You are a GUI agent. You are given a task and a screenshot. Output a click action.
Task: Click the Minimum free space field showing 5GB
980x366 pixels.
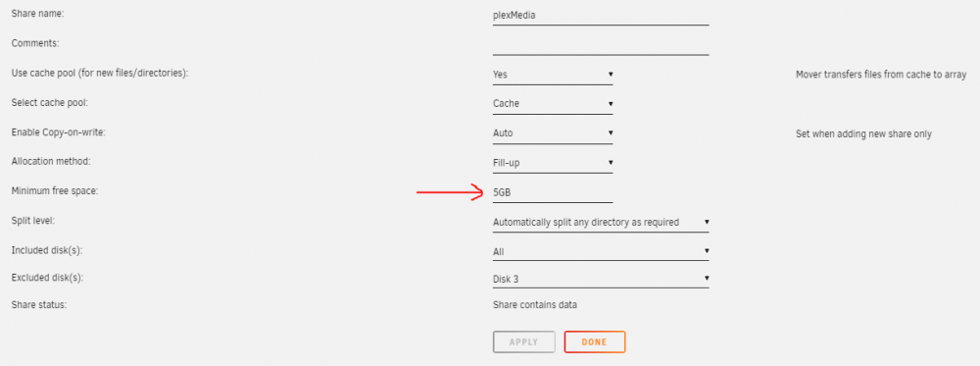553,193
